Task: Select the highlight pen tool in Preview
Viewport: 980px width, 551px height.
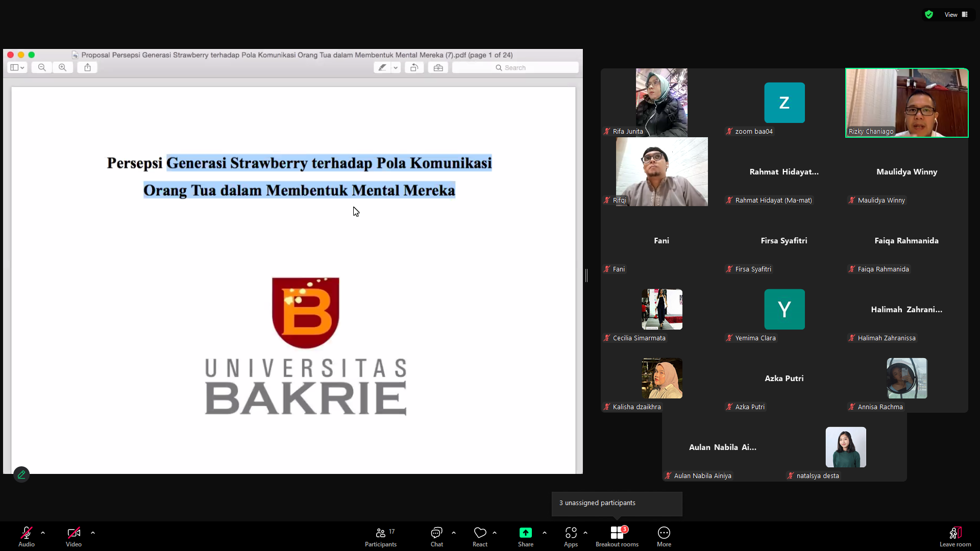Action: [x=382, y=67]
